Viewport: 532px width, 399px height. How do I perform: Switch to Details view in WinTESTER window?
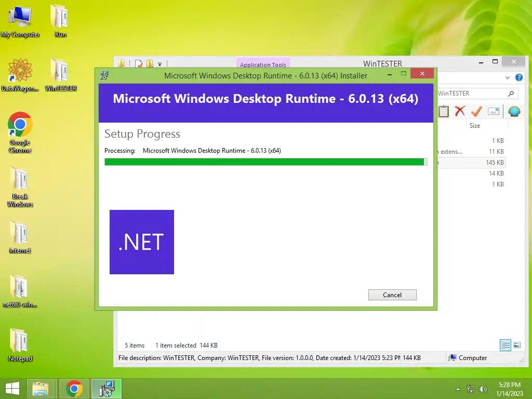click(x=506, y=345)
